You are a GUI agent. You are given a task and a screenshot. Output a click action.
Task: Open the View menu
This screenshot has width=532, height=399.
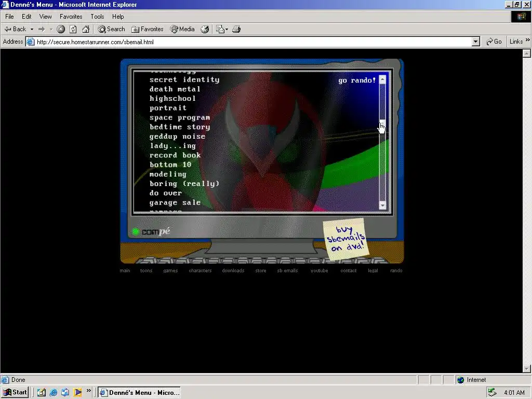tap(46, 16)
